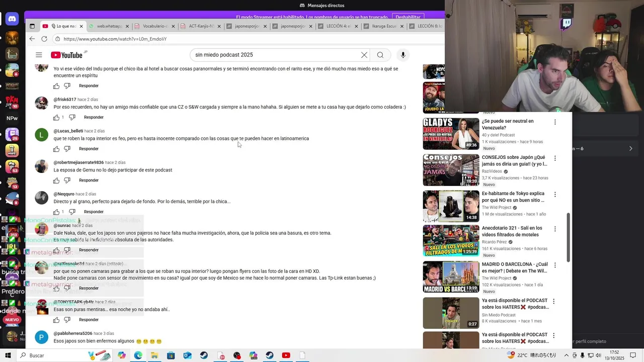
Task: Reply to the comment by @Neqquro
Action: click(x=94, y=212)
